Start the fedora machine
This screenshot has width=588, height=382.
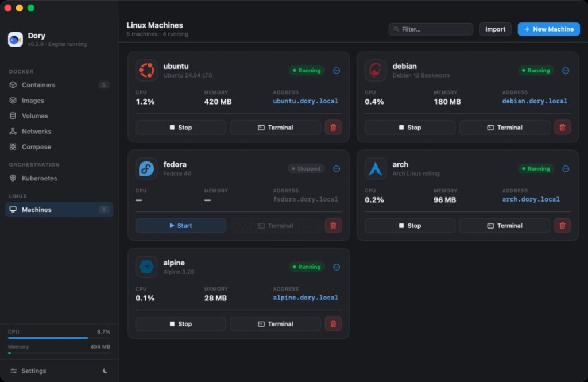(181, 226)
